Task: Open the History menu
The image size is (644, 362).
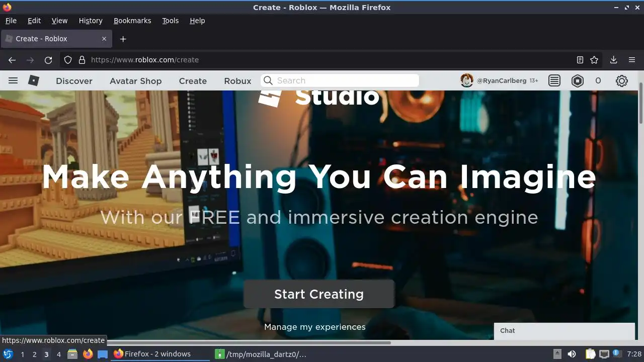Action: 91,21
